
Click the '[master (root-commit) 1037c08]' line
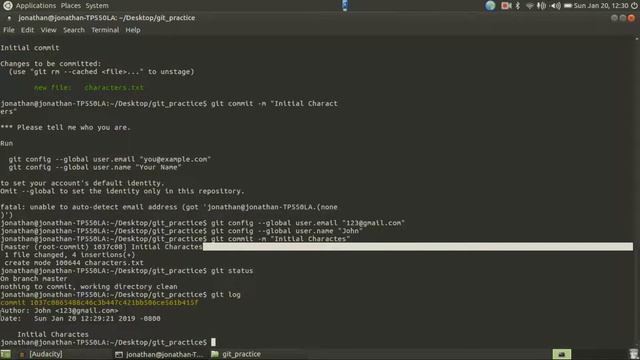(101, 247)
